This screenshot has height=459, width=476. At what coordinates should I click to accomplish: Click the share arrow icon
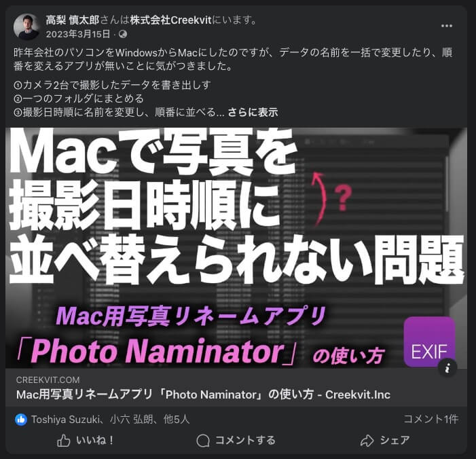point(367,441)
